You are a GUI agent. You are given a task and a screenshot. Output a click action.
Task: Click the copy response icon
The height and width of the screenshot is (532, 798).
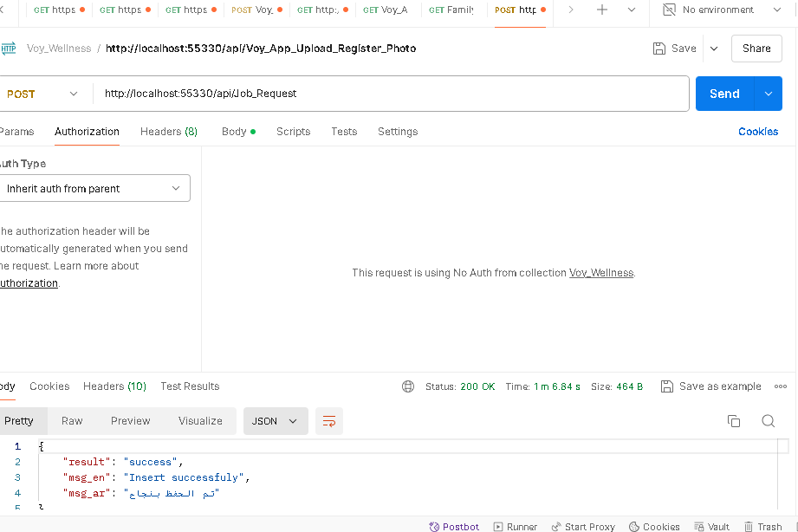coord(734,421)
